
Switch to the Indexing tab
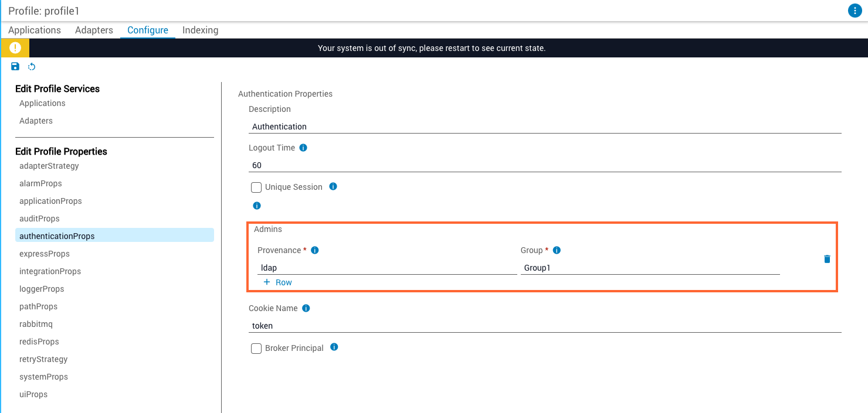point(200,30)
